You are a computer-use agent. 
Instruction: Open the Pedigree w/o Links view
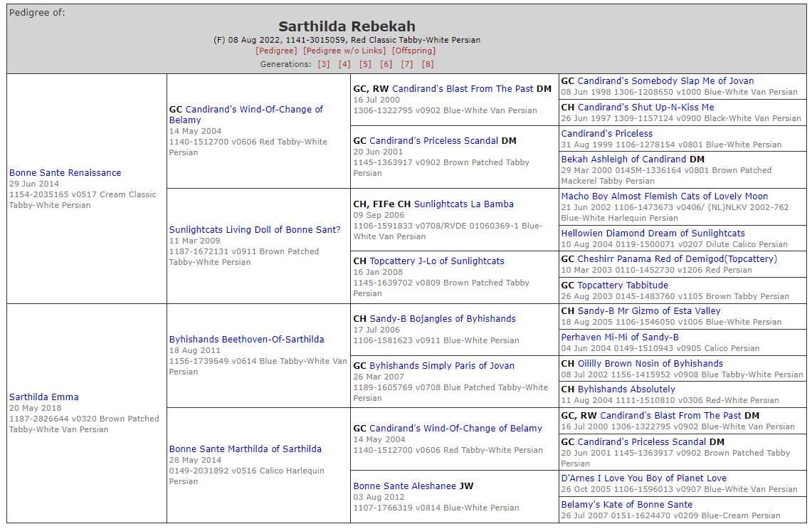point(344,51)
